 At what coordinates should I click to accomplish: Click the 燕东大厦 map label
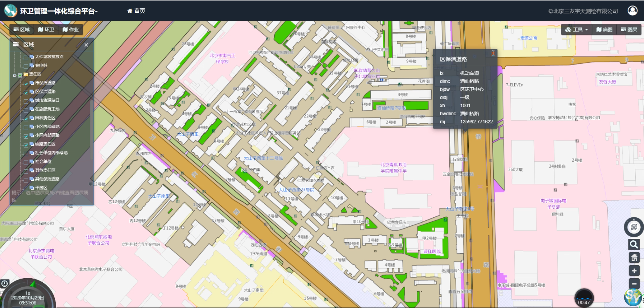(x=67, y=229)
